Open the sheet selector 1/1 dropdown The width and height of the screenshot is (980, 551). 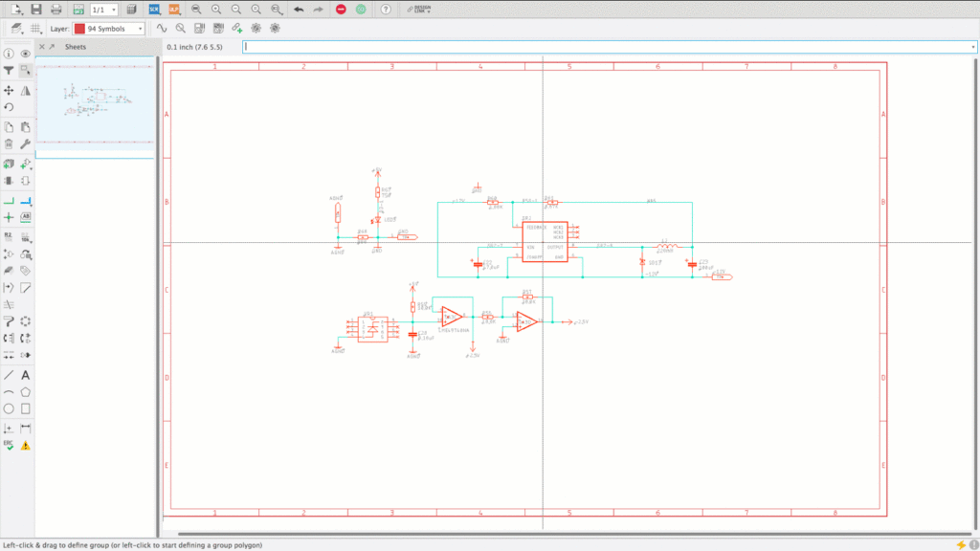click(103, 10)
